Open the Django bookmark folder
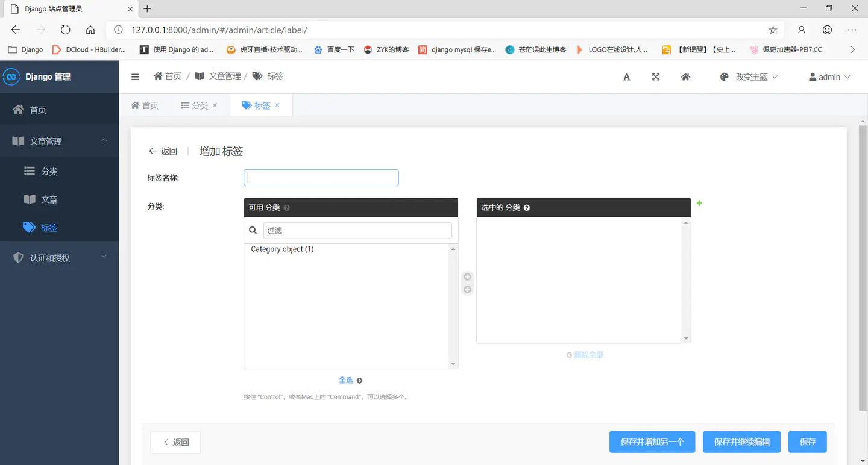The height and width of the screenshot is (465, 868). coord(25,49)
